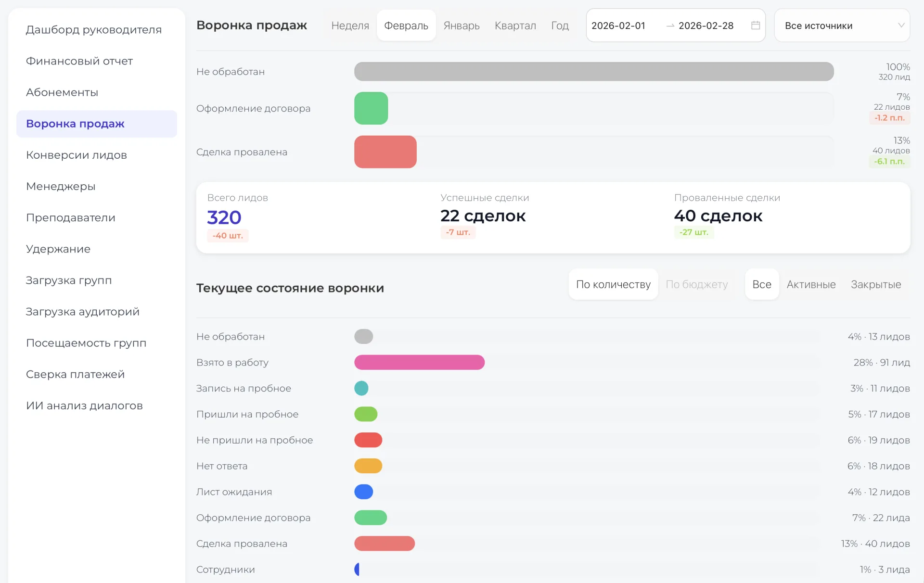Screen dimensions: 924x583
Task: Select 'Воронка продаж' sidebar item
Action: 97,124
